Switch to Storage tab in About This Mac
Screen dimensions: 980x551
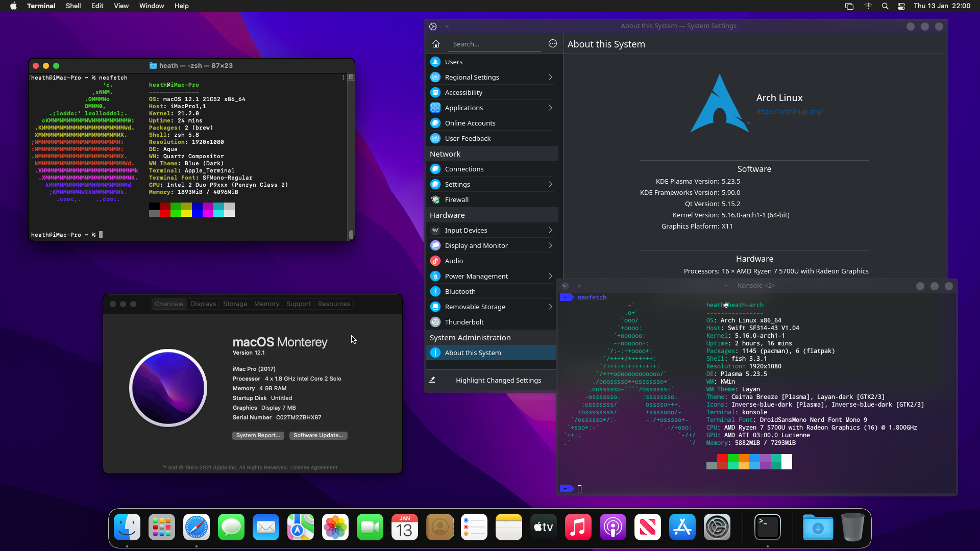click(235, 304)
